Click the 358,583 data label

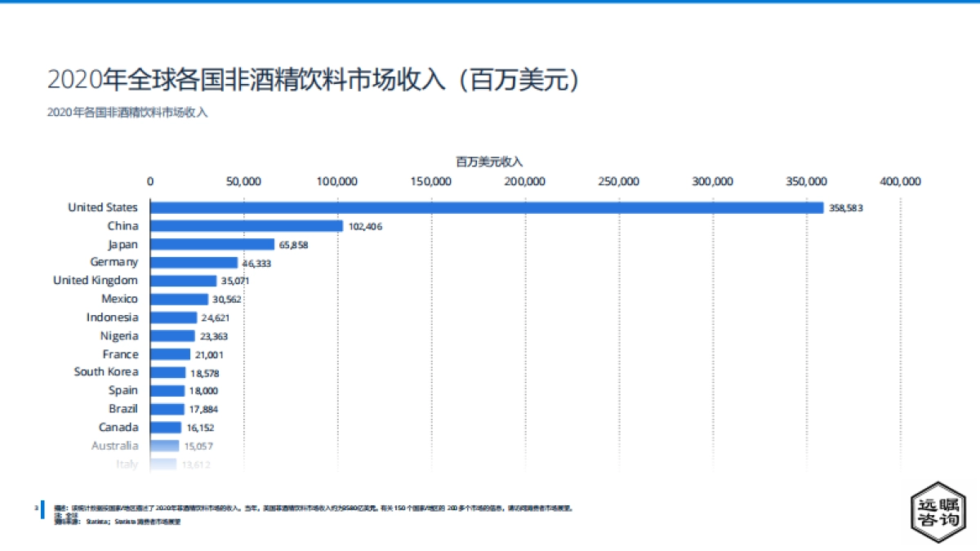(x=844, y=207)
